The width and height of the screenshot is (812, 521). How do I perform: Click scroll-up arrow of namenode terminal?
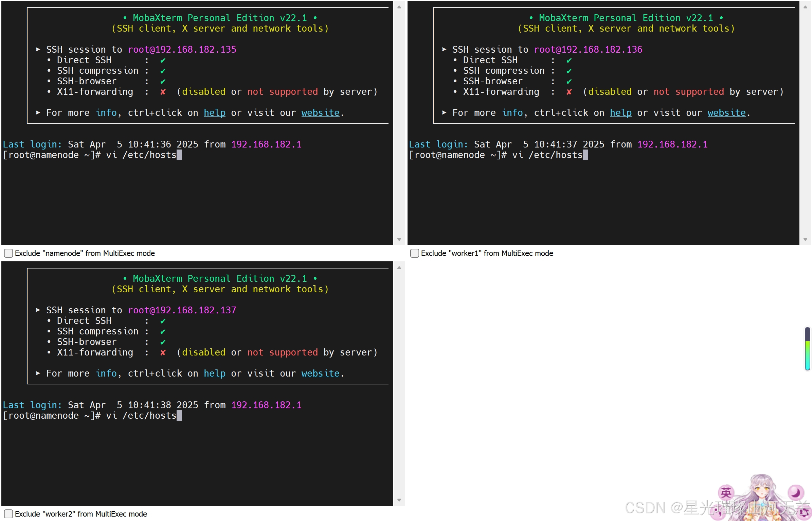tap(399, 7)
